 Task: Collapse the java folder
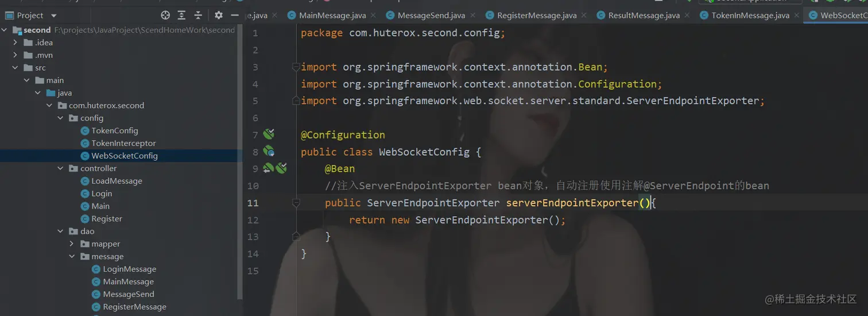38,93
